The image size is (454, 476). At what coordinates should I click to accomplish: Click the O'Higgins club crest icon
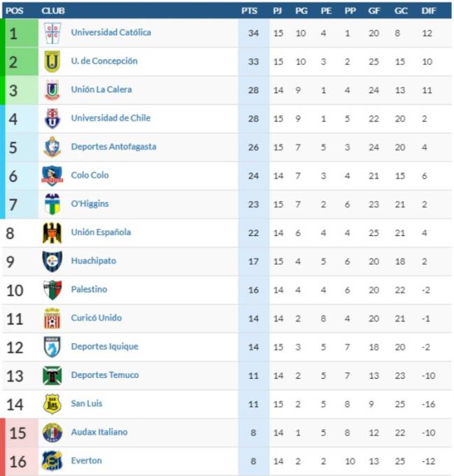(52, 204)
